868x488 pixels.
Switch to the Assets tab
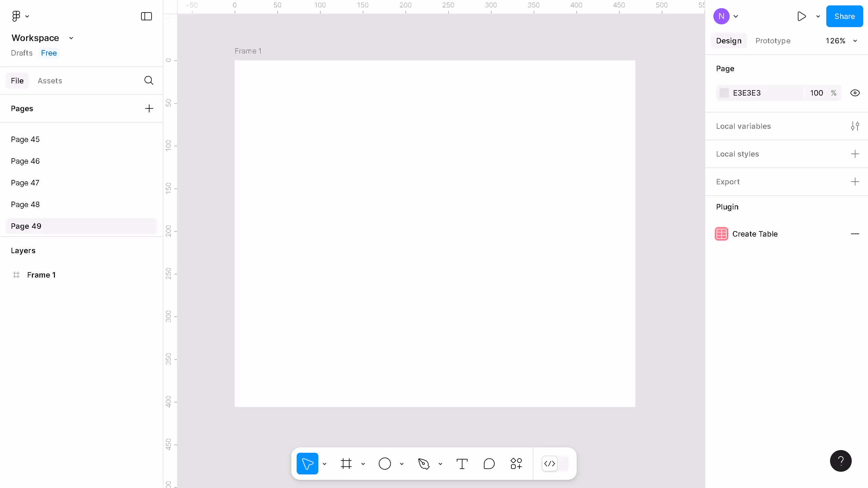(50, 81)
